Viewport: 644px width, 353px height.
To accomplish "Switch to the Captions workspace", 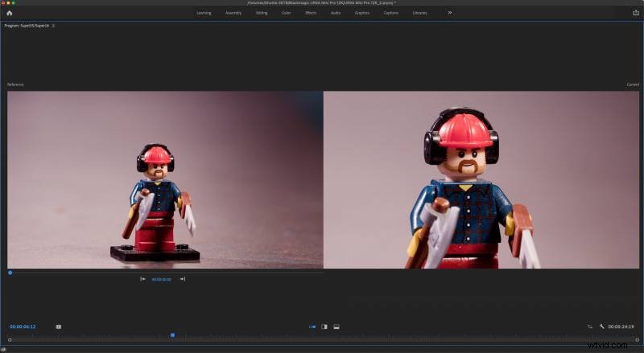I will pyautogui.click(x=391, y=13).
